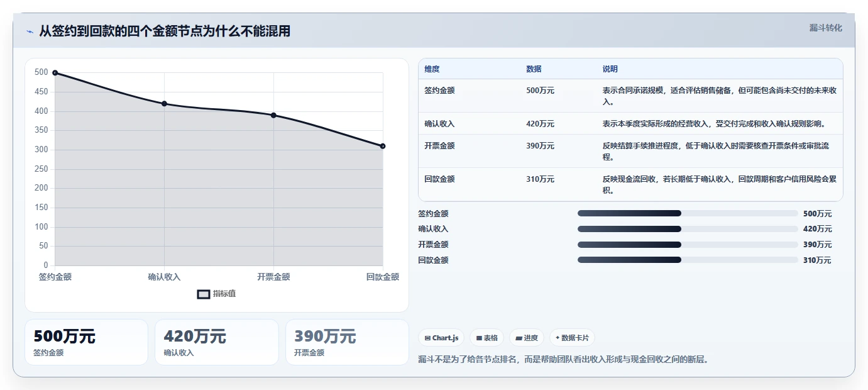Click the 回款金额 x-axis label on the chart
The width and height of the screenshot is (868, 390).
(x=383, y=277)
